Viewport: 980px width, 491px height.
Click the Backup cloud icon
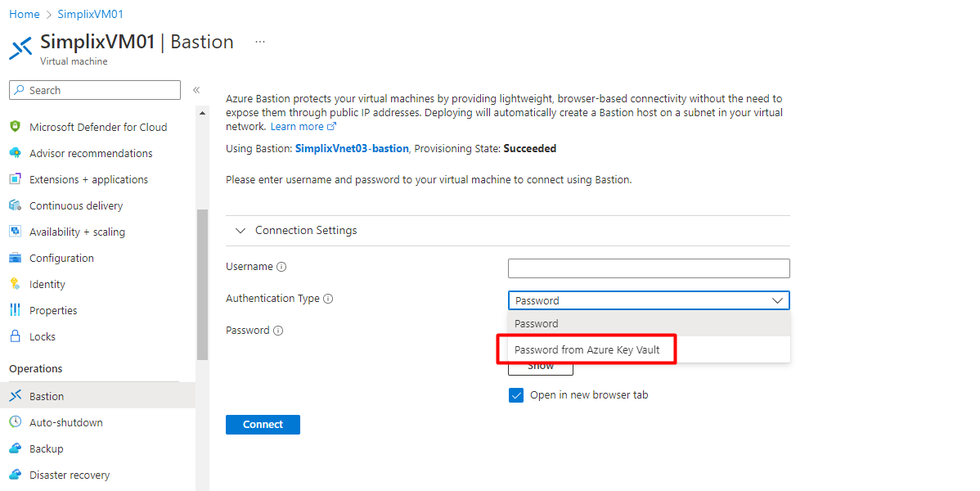point(15,448)
